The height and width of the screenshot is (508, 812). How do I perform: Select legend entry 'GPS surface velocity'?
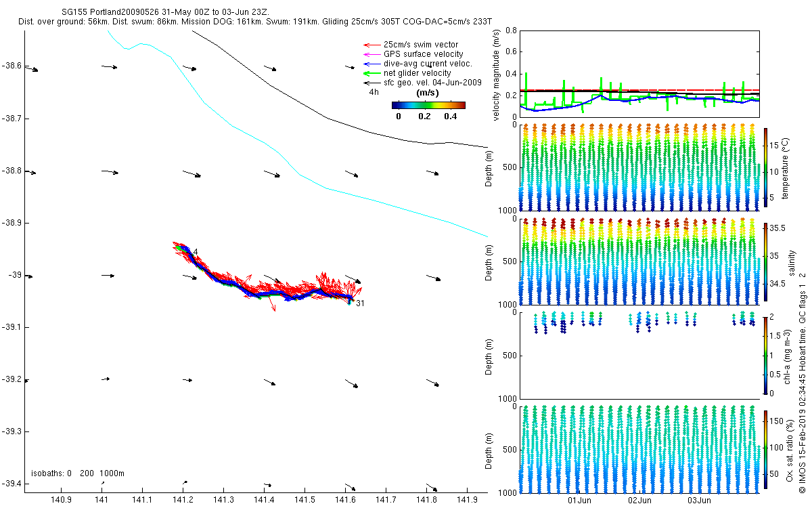(x=423, y=54)
